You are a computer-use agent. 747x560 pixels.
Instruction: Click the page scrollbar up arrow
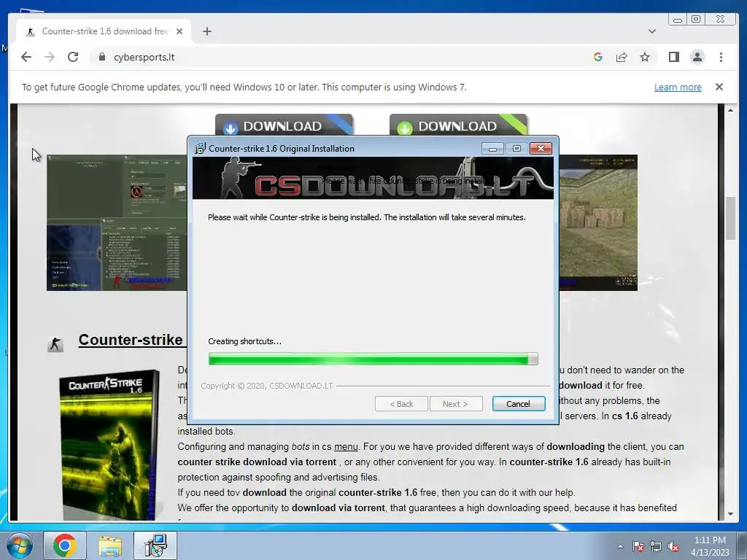[730, 110]
